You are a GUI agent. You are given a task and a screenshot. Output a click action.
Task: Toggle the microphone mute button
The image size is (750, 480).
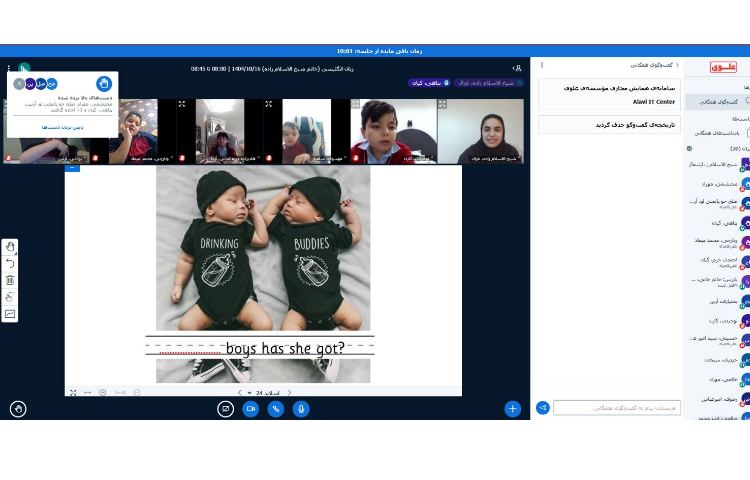pyautogui.click(x=301, y=408)
